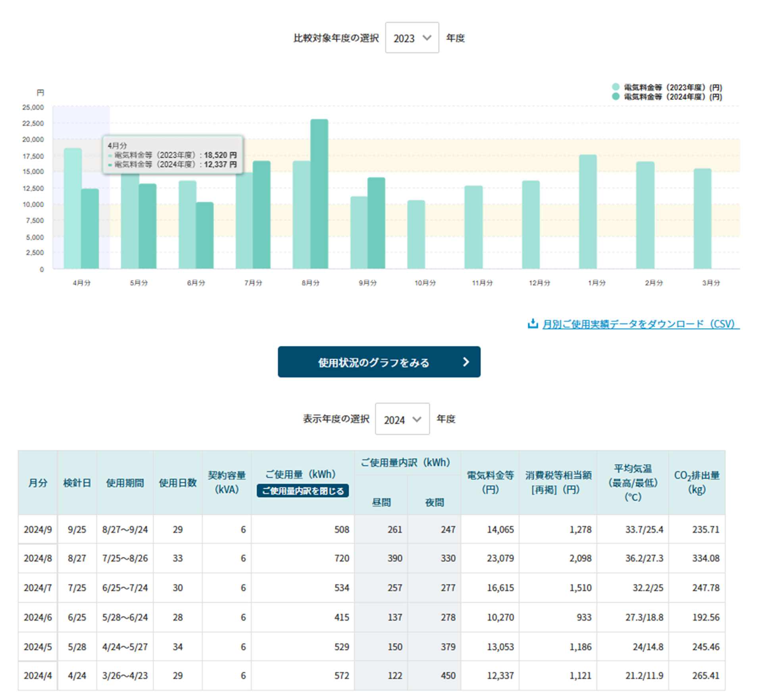Close usage breakdown with ご使用量内訳を閉じる button

coord(302,491)
